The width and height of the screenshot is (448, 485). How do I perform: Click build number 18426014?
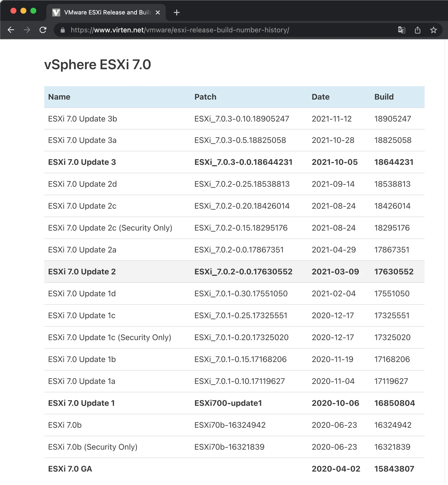click(x=392, y=206)
